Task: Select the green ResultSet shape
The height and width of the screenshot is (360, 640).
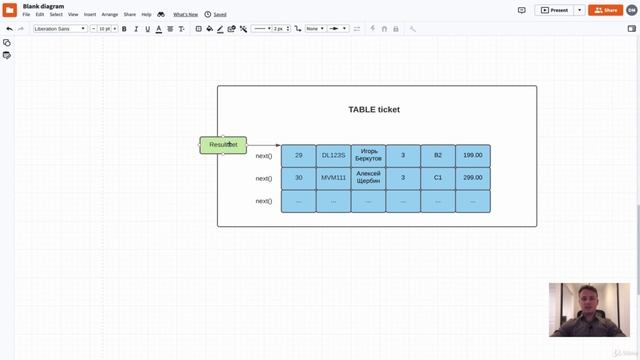Action: pyautogui.click(x=223, y=145)
